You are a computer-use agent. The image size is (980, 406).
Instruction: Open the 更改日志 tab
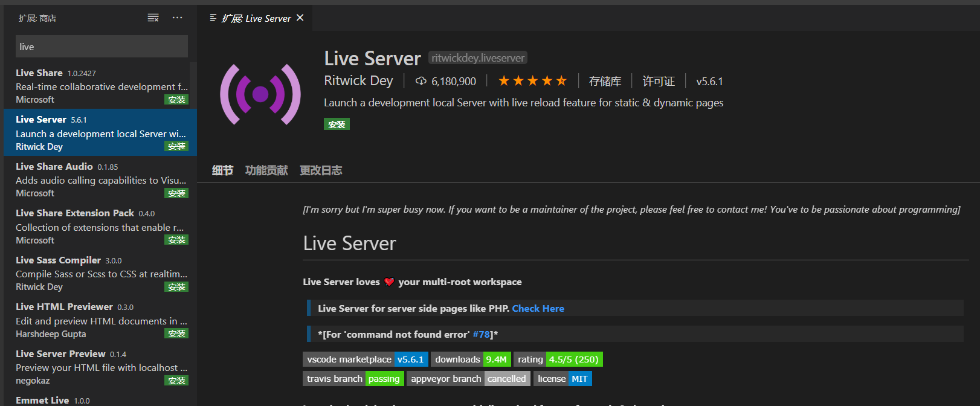click(321, 170)
